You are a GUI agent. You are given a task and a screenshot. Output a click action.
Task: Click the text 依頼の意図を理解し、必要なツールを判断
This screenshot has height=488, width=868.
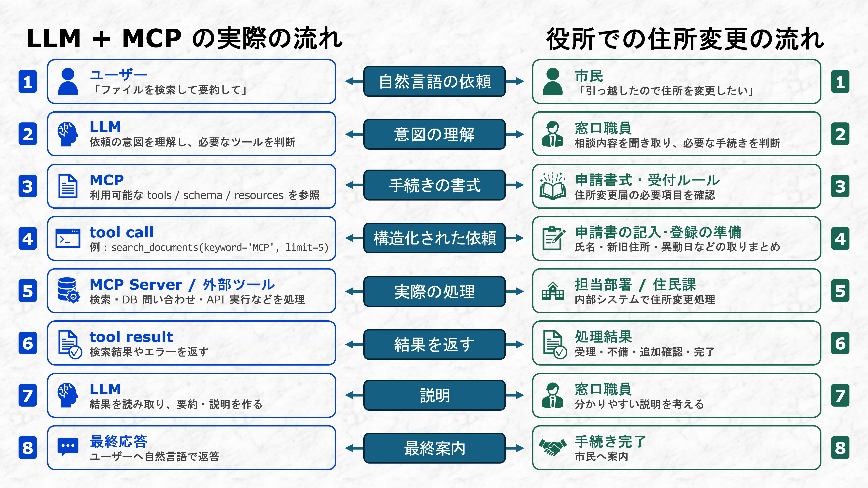[192, 142]
